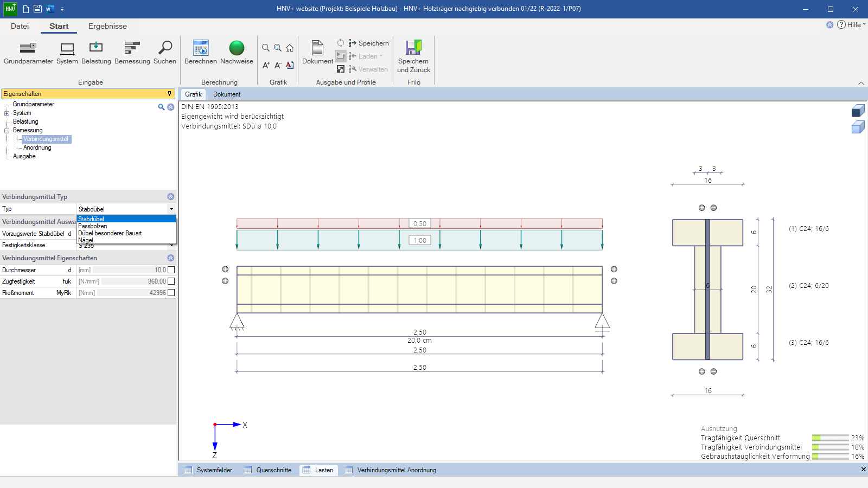Edit the Durchmesser value field 10,0
The image size is (868, 488).
(130, 269)
